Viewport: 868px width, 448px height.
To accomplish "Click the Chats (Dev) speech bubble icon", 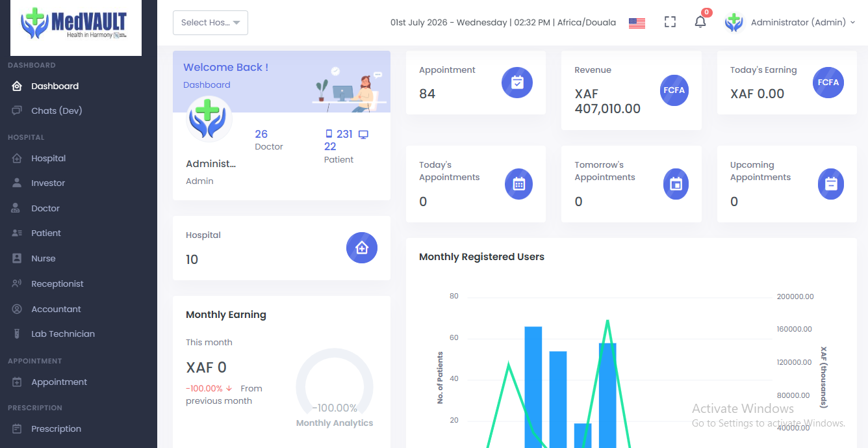I will (x=18, y=111).
